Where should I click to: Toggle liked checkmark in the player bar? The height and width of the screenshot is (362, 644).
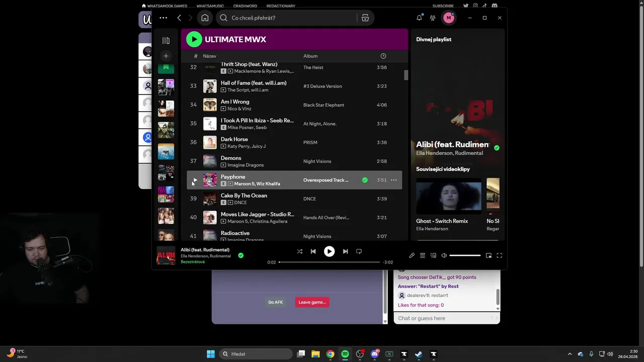(x=240, y=255)
